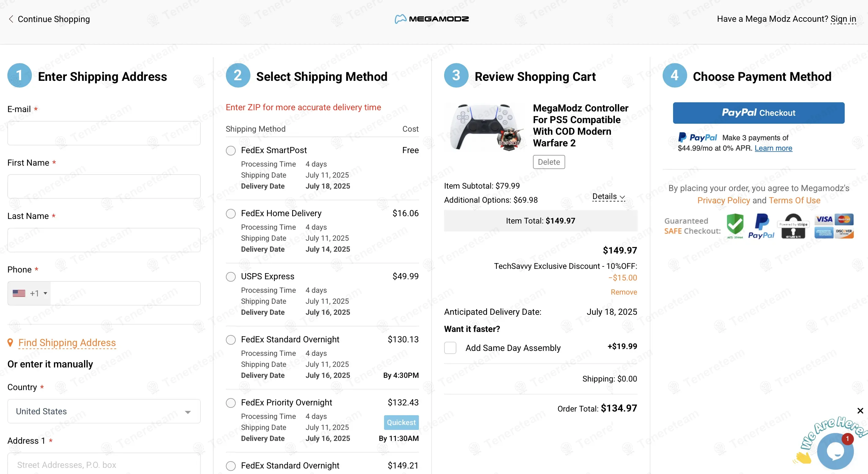Delete the controller from the cart
This screenshot has height=474, width=868.
tap(549, 162)
